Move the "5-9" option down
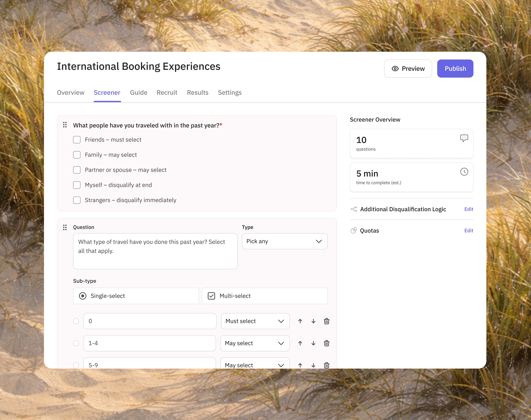Image resolution: width=531 pixels, height=420 pixels. pyautogui.click(x=313, y=365)
